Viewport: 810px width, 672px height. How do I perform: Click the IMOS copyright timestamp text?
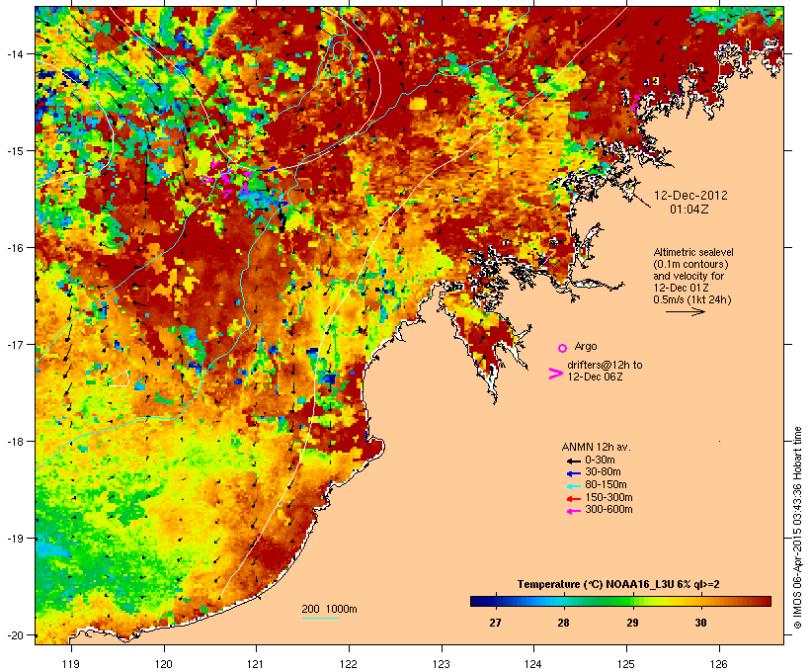pyautogui.click(x=797, y=528)
